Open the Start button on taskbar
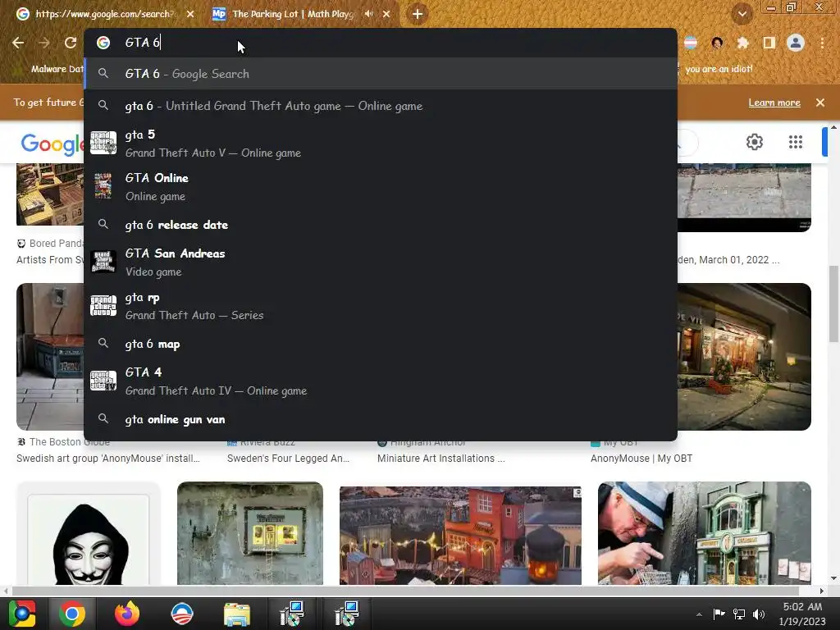 [21, 614]
